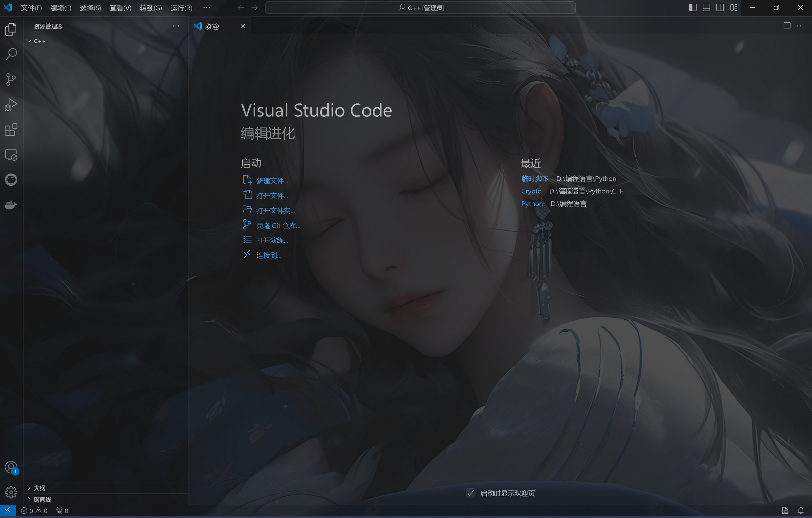Open the Accounts menu icon
Viewport: 812px width, 518px height.
11,467
